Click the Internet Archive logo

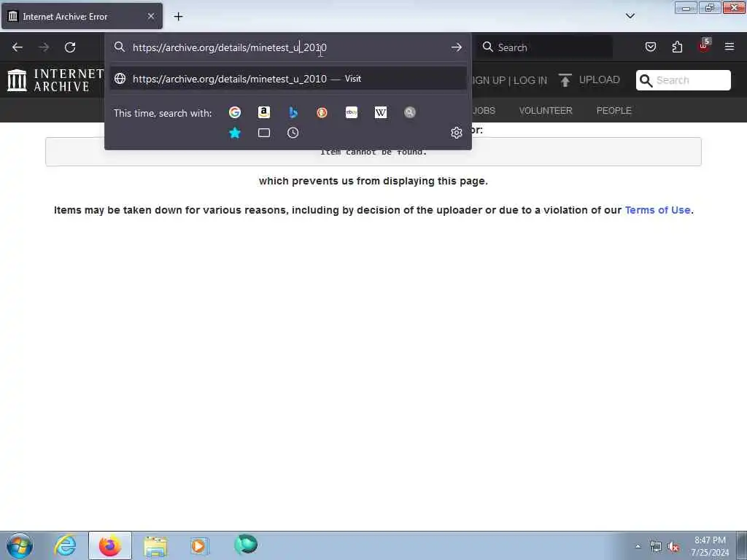click(x=55, y=80)
